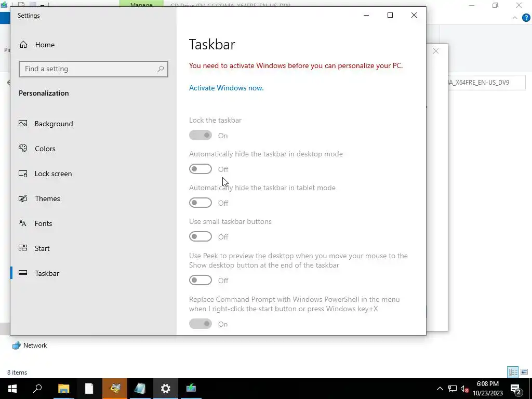Open the notepad-like taskbar app
This screenshot has height=399, width=532.
point(140,389)
